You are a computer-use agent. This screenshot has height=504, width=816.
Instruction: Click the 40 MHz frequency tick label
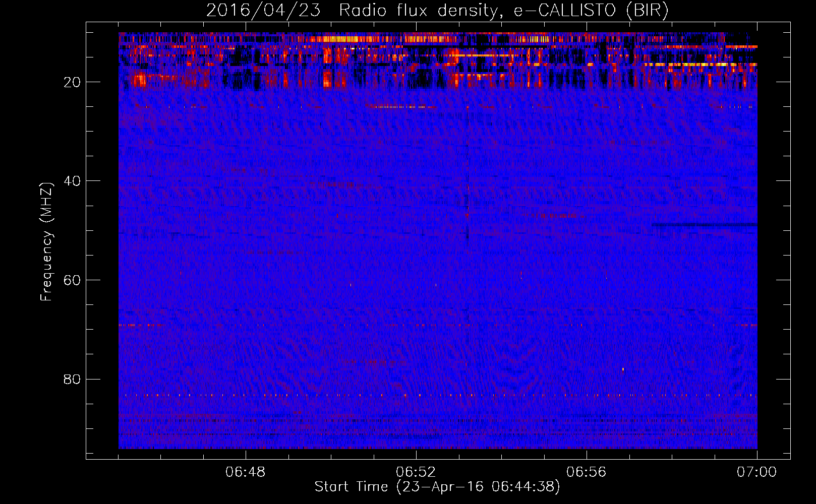[72, 181]
